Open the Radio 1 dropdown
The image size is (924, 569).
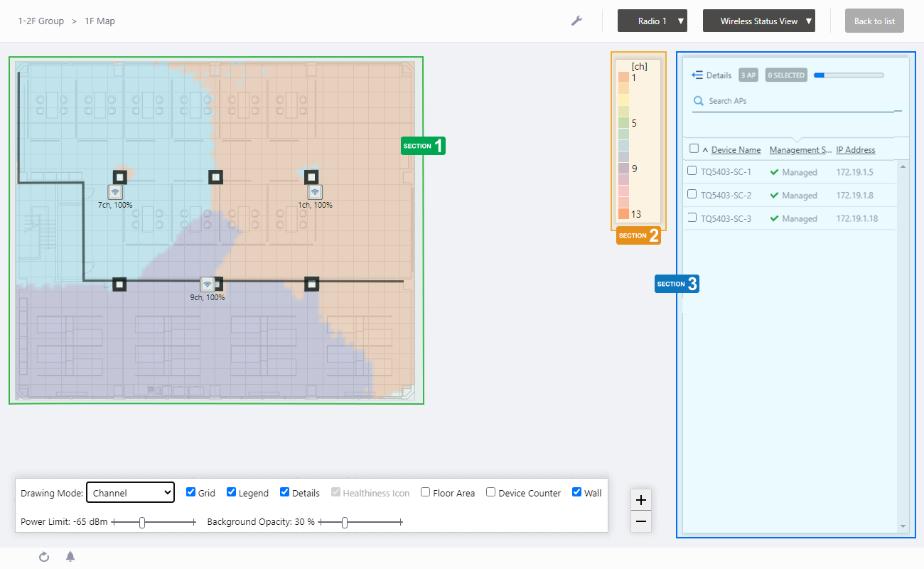(x=652, y=21)
